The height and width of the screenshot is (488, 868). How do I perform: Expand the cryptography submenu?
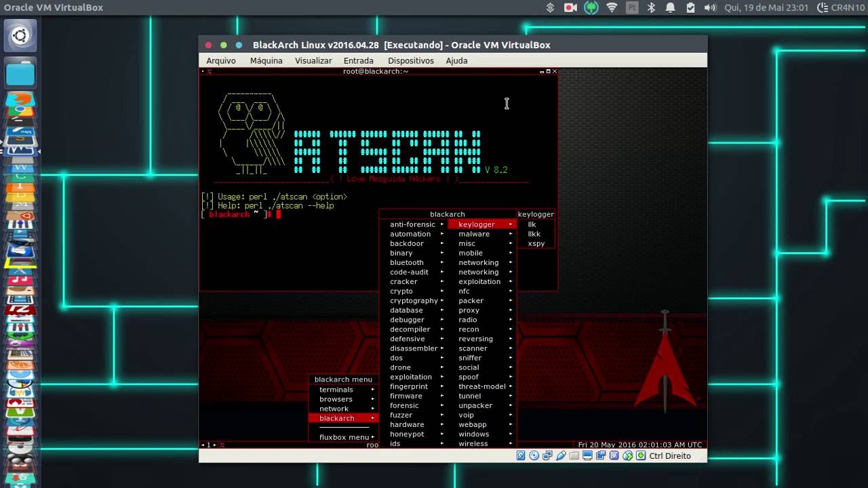tap(414, 300)
